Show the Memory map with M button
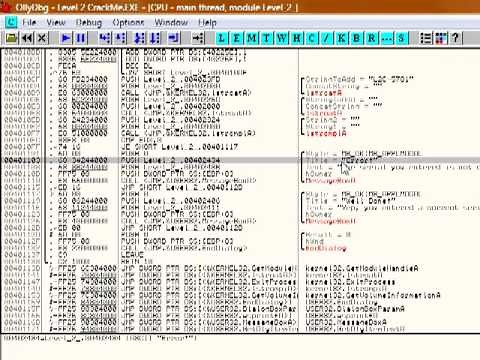 251,38
